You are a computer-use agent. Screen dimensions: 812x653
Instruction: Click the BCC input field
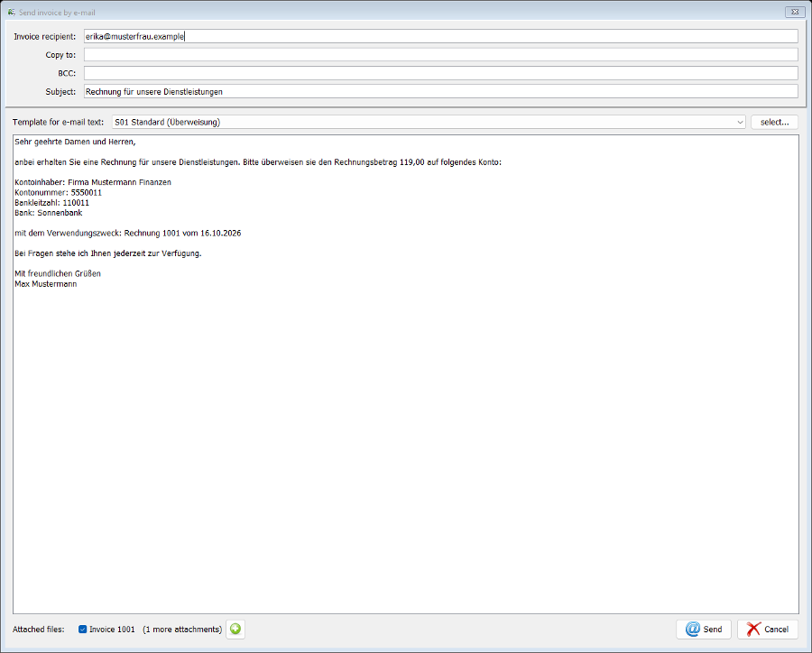(440, 73)
